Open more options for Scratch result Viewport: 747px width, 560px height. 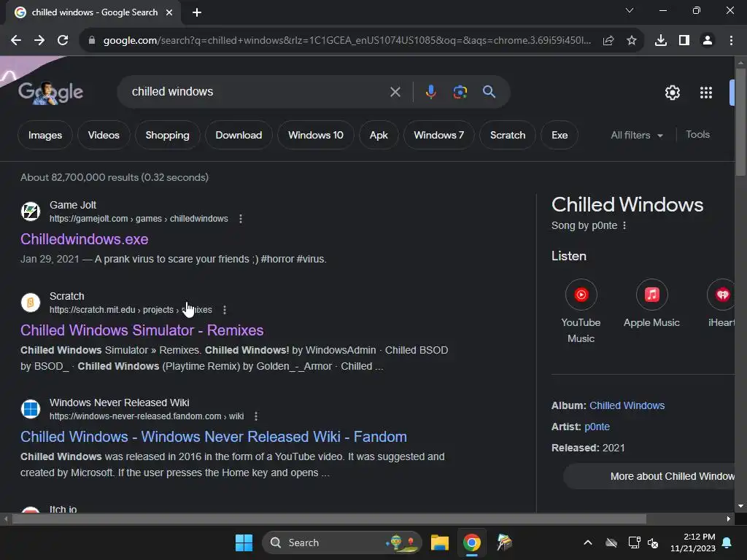(225, 309)
